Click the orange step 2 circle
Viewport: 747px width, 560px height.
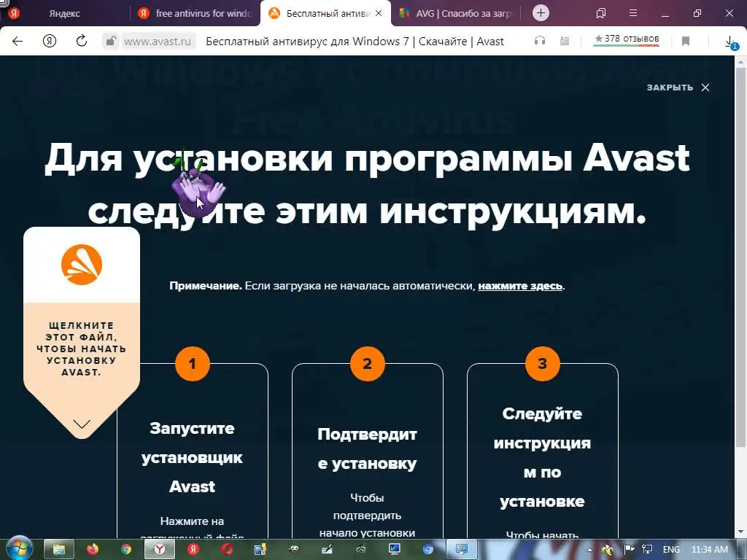368,364
